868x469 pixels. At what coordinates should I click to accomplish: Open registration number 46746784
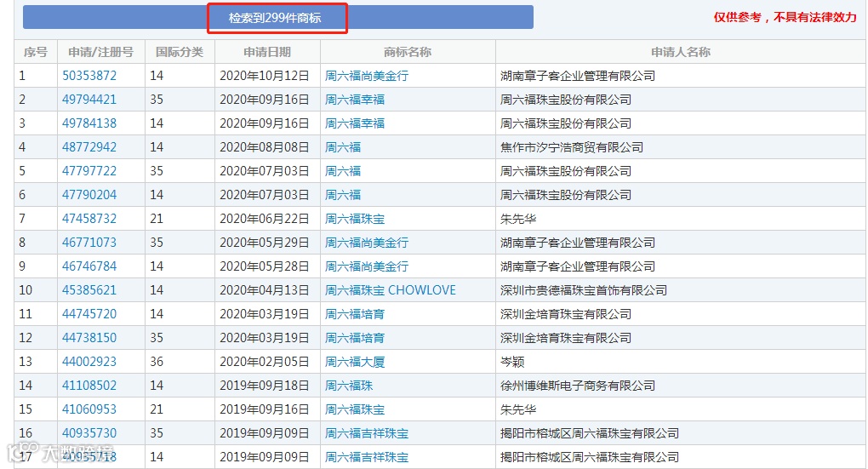[89, 266]
